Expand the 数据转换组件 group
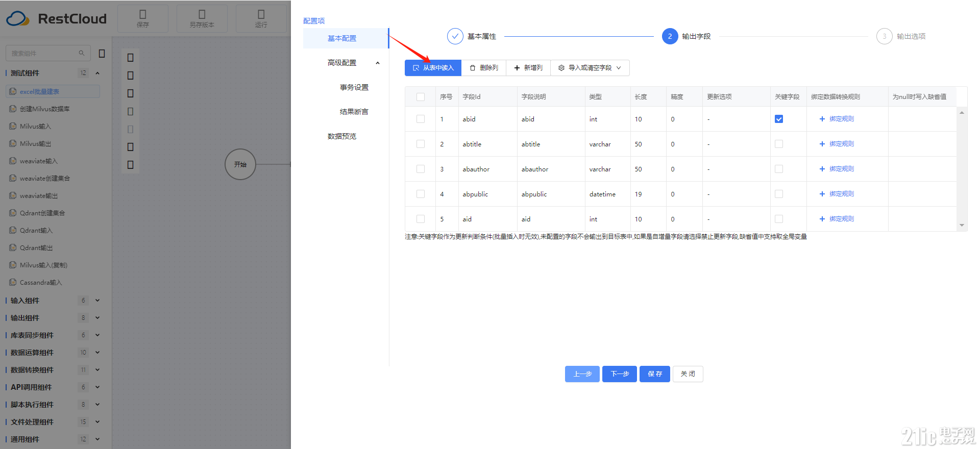This screenshot has width=980, height=449. click(97, 370)
